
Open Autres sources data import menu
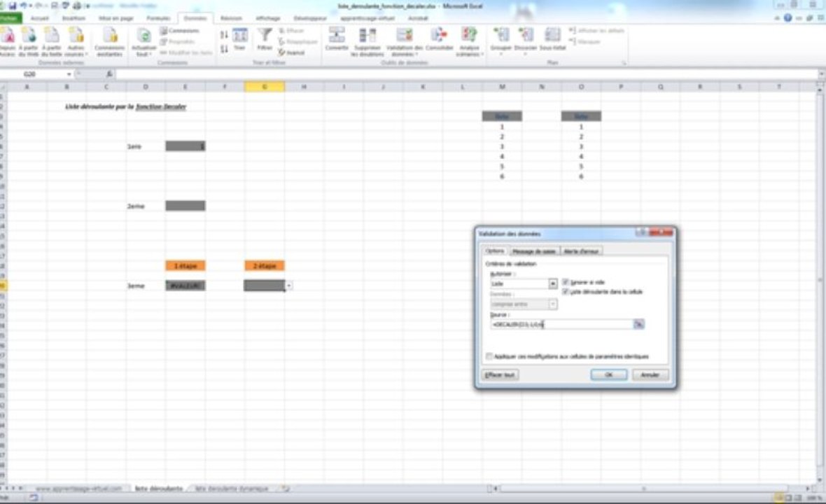coord(76,41)
